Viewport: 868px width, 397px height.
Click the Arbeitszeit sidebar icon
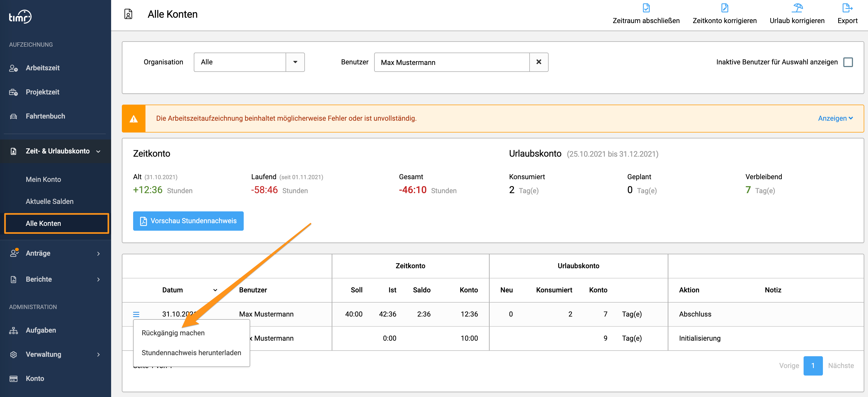tap(13, 68)
